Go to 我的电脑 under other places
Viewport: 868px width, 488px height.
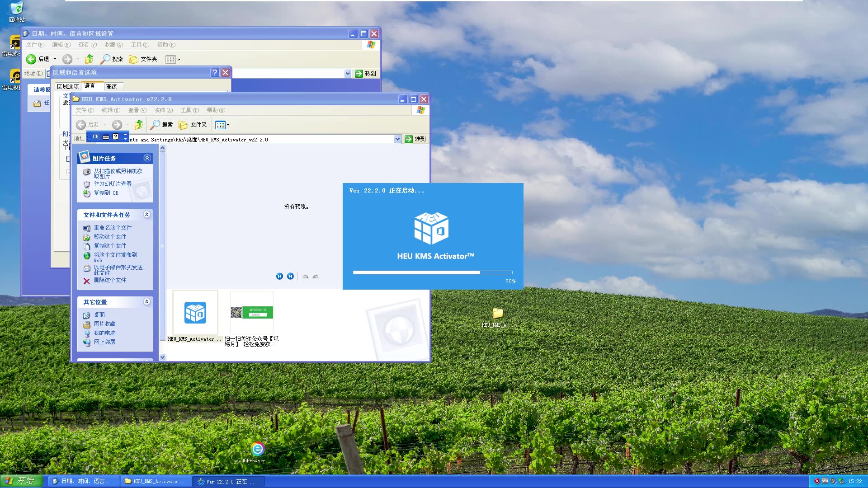tap(104, 333)
